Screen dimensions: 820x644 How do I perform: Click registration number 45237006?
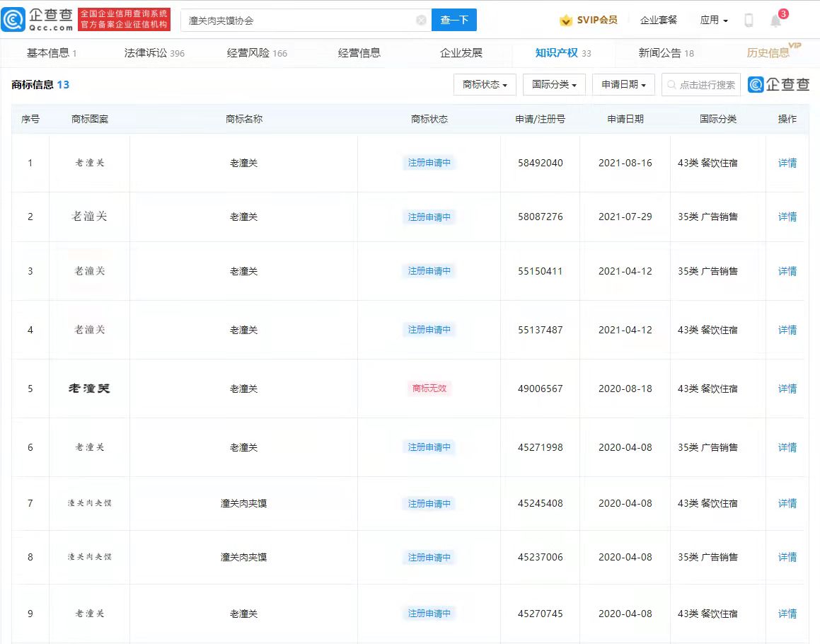541,557
